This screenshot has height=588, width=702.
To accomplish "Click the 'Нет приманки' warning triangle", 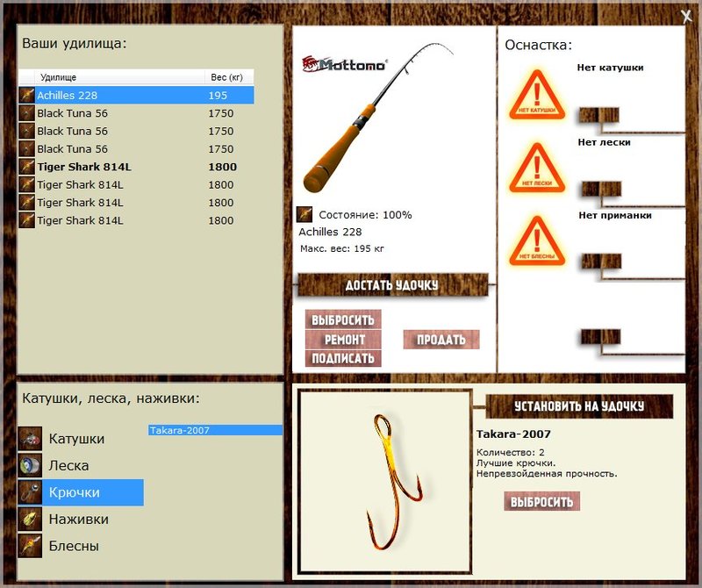I will [537, 241].
